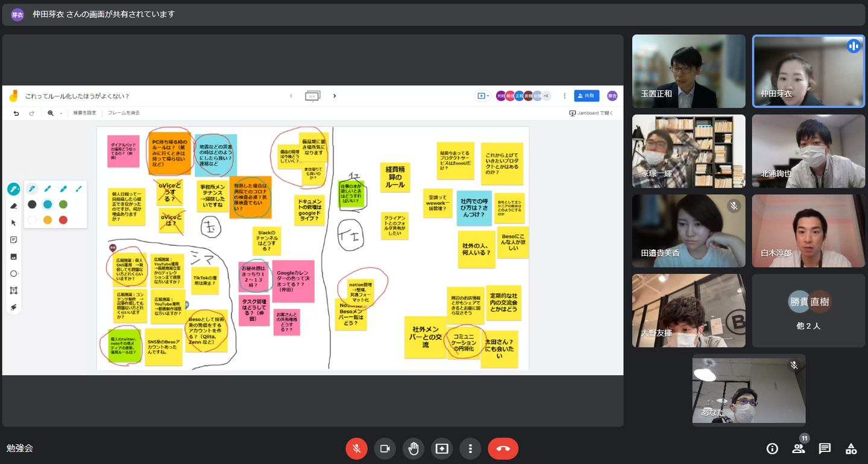Unmute your microphone
Viewport: 868px width, 464px height.
coord(356,448)
